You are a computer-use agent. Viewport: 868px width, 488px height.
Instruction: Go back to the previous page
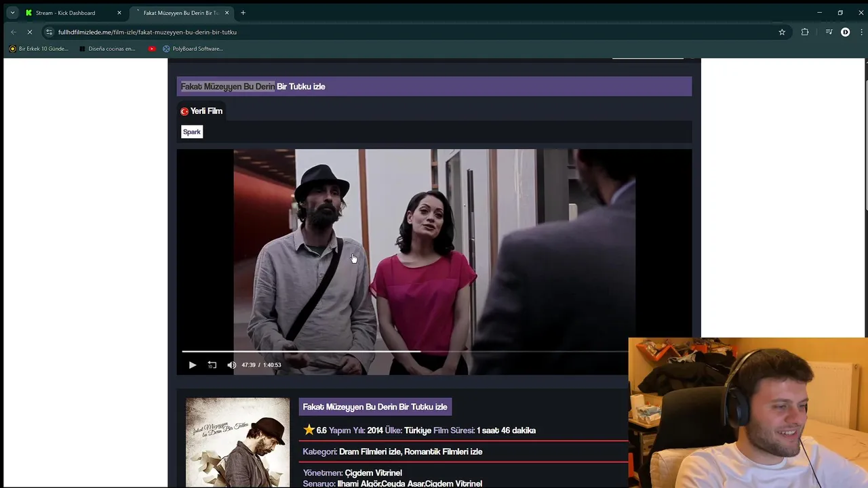[14, 32]
